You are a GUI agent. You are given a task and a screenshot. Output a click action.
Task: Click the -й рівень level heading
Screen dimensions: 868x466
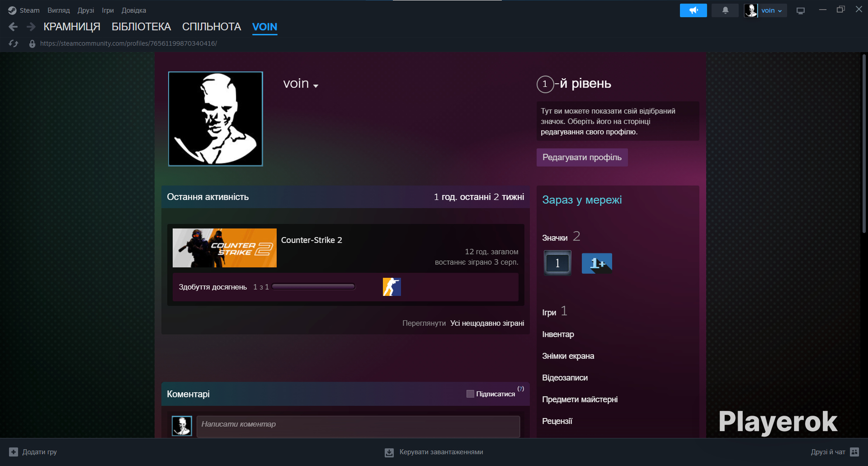pyautogui.click(x=583, y=84)
